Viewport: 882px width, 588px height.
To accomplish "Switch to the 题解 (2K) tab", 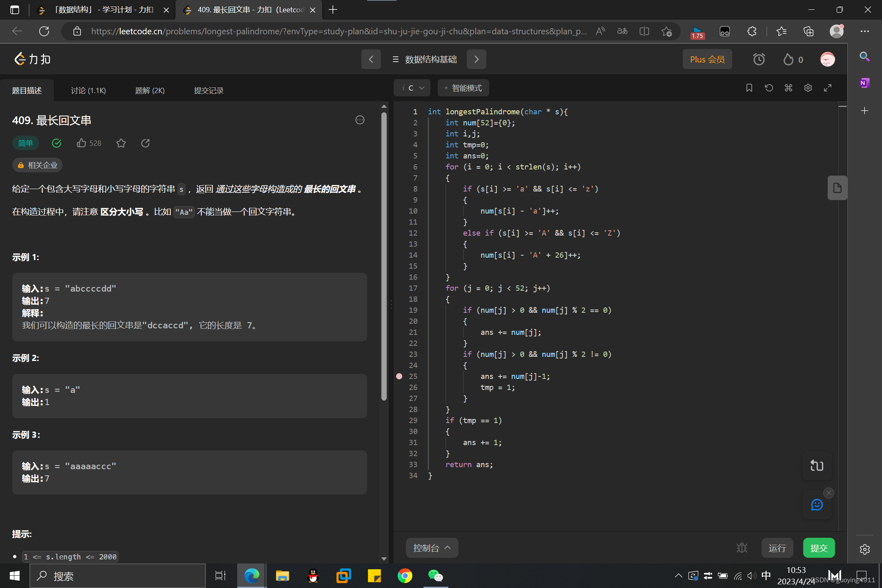I will coord(149,91).
